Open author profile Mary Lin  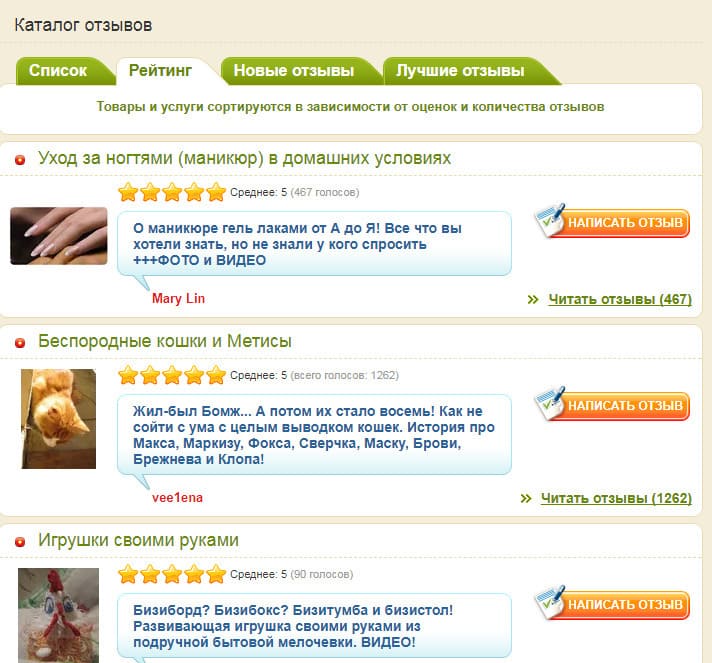pos(178,298)
